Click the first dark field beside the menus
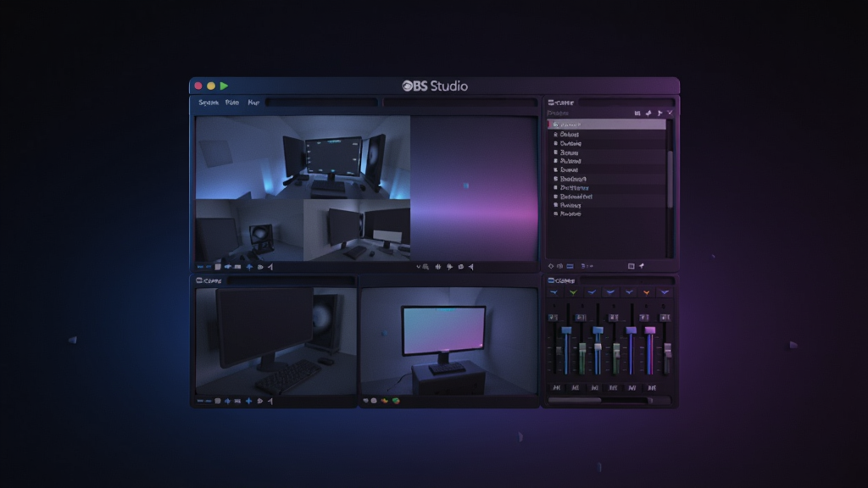868x488 pixels. 321,103
